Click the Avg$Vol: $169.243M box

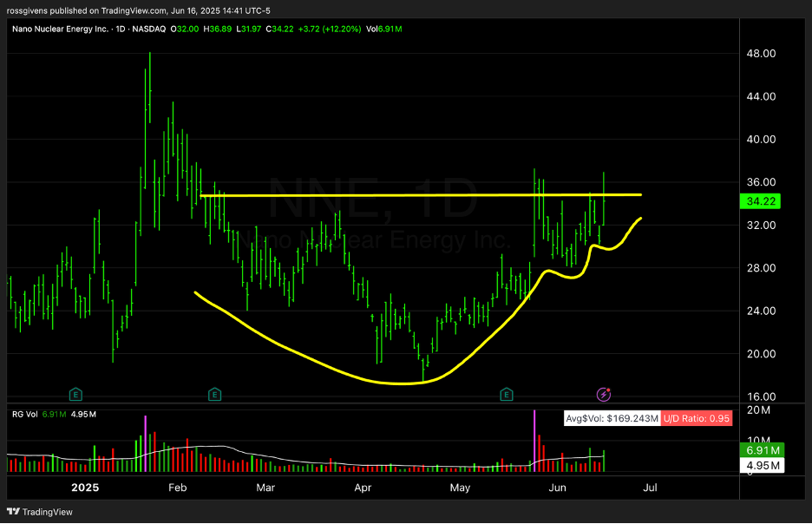pyautogui.click(x=612, y=418)
